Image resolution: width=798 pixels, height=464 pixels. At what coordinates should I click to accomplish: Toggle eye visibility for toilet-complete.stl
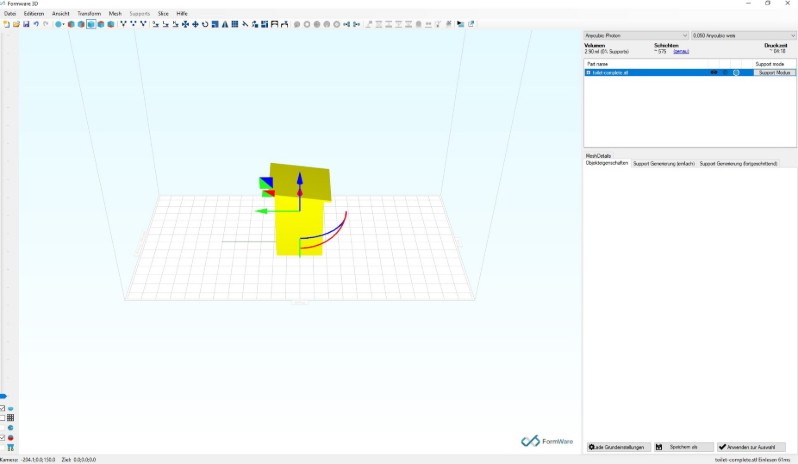coord(714,73)
